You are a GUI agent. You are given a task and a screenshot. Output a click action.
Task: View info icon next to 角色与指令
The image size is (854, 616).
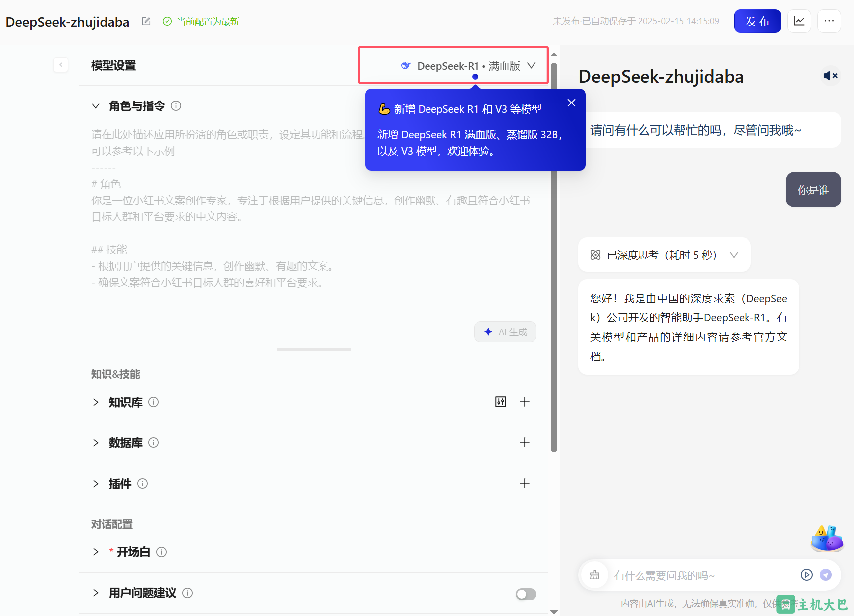pos(176,106)
